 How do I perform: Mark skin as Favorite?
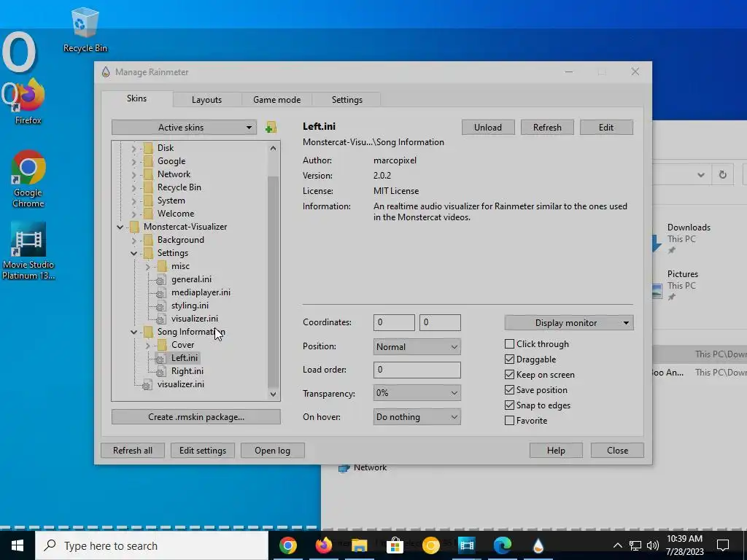coord(509,421)
